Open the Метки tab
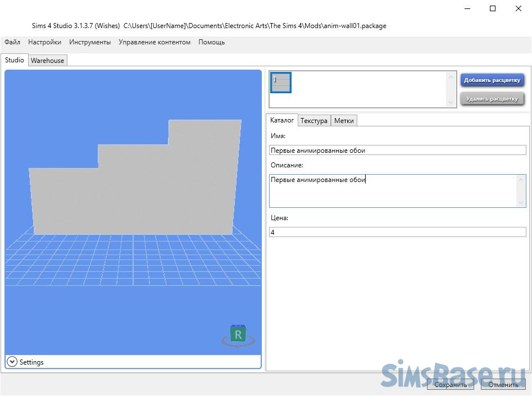This screenshot has width=532, height=396. pos(344,121)
